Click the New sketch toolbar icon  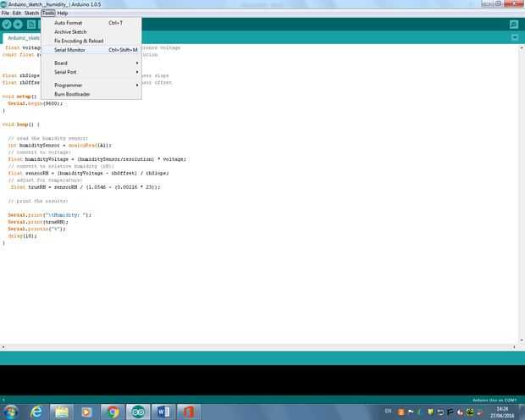point(31,25)
